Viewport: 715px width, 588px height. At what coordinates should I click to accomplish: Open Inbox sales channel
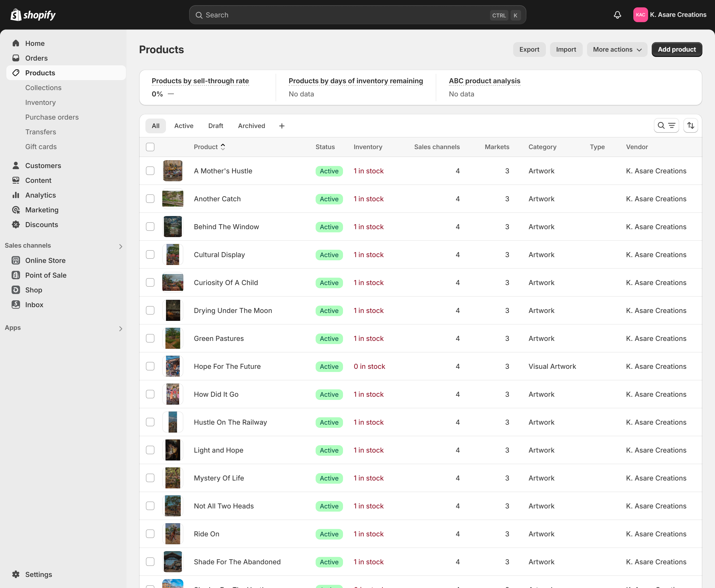(x=34, y=305)
